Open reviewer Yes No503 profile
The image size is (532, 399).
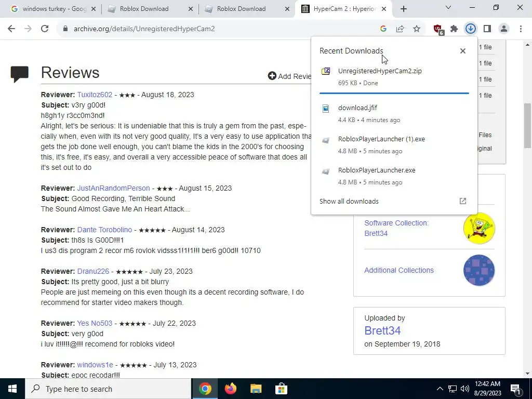[x=95, y=323]
